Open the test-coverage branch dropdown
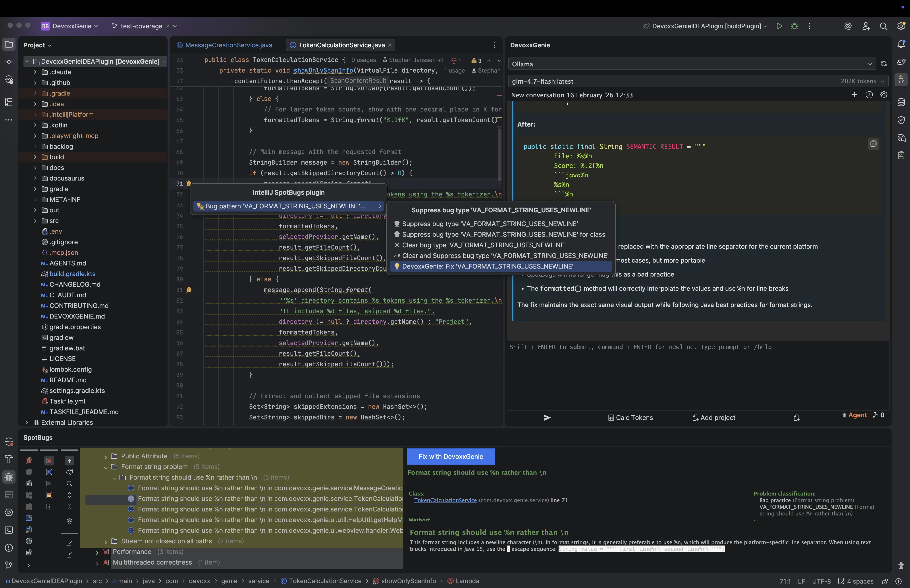 point(144,26)
